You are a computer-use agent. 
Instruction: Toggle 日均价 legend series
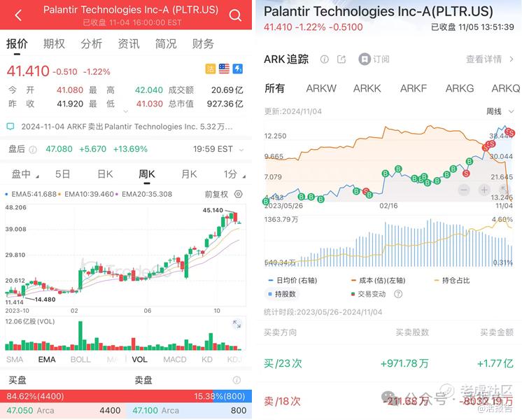point(292,281)
